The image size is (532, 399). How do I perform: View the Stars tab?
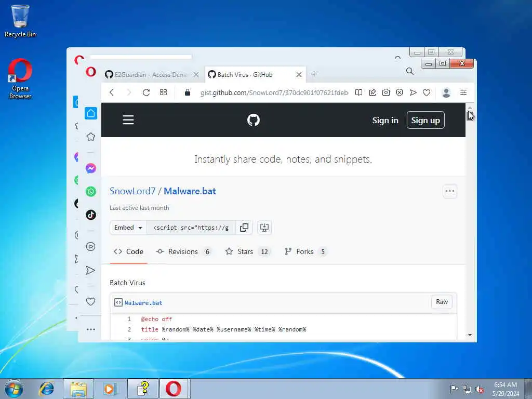247,251
